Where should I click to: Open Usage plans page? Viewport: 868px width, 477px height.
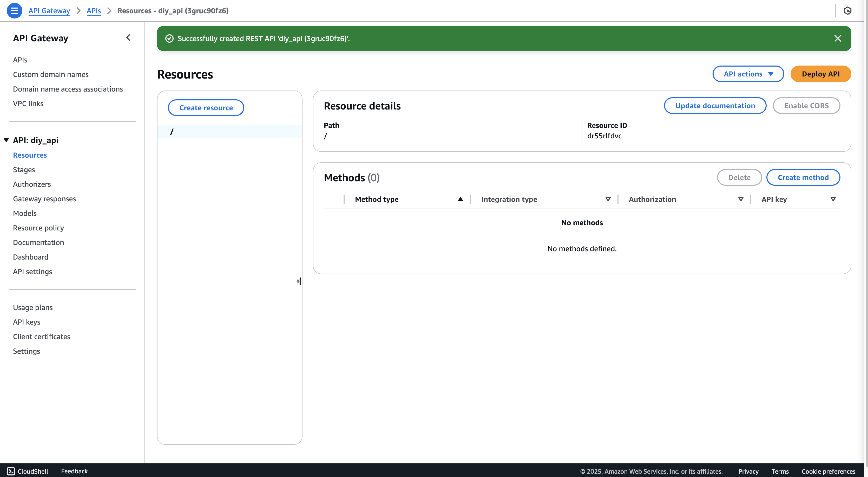tap(33, 307)
